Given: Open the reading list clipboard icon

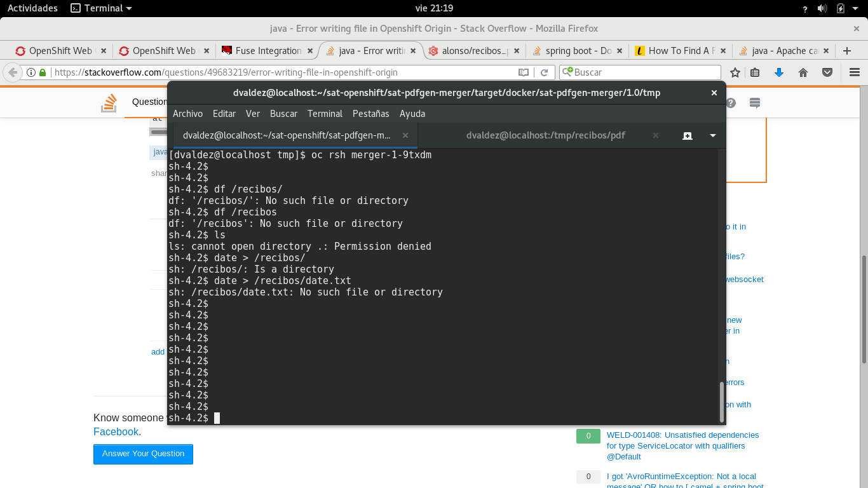Looking at the screenshot, I should (x=755, y=72).
